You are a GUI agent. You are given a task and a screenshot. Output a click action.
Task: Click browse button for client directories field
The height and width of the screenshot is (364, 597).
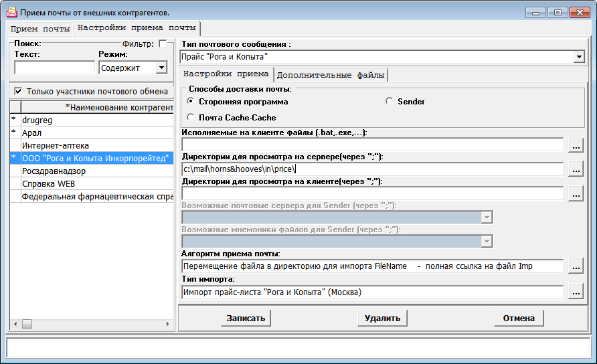[576, 194]
